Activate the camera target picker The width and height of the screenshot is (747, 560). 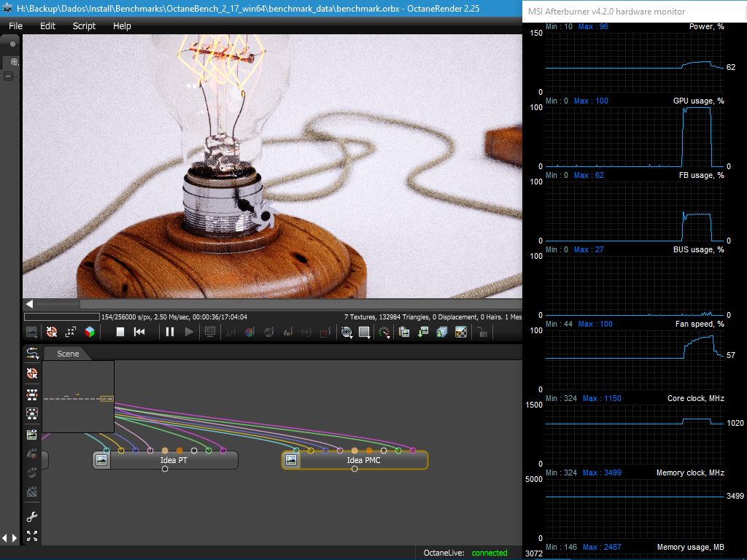(306, 332)
